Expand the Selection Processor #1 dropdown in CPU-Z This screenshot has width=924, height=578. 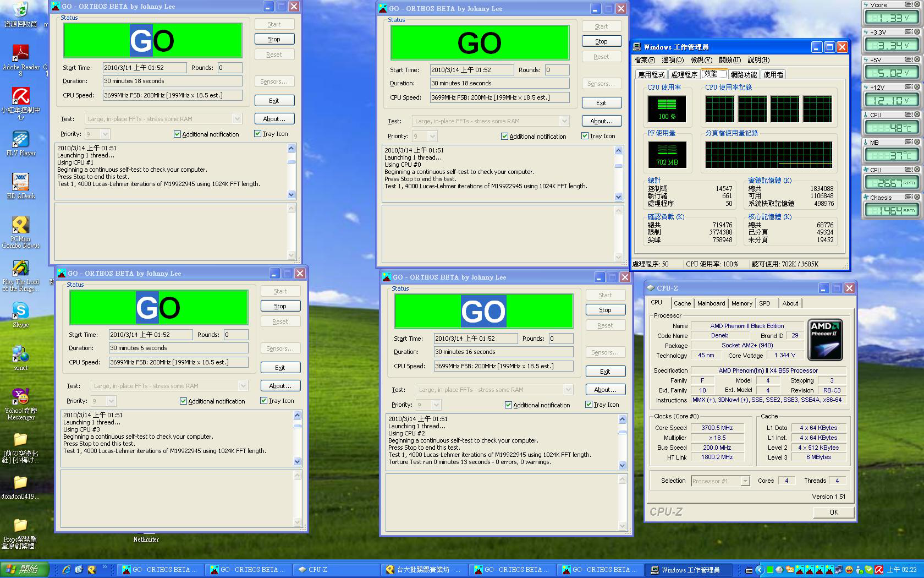tap(745, 481)
